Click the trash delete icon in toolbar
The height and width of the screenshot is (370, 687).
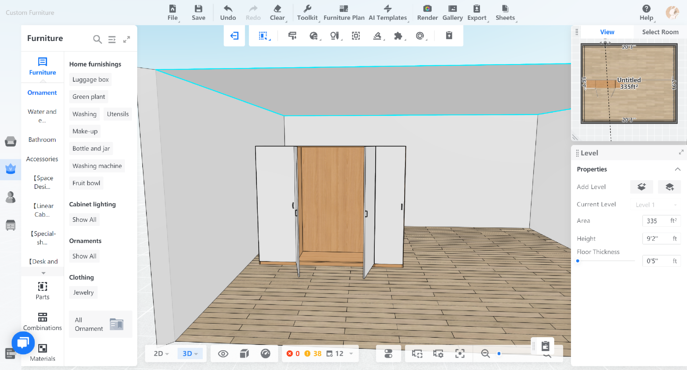click(449, 36)
